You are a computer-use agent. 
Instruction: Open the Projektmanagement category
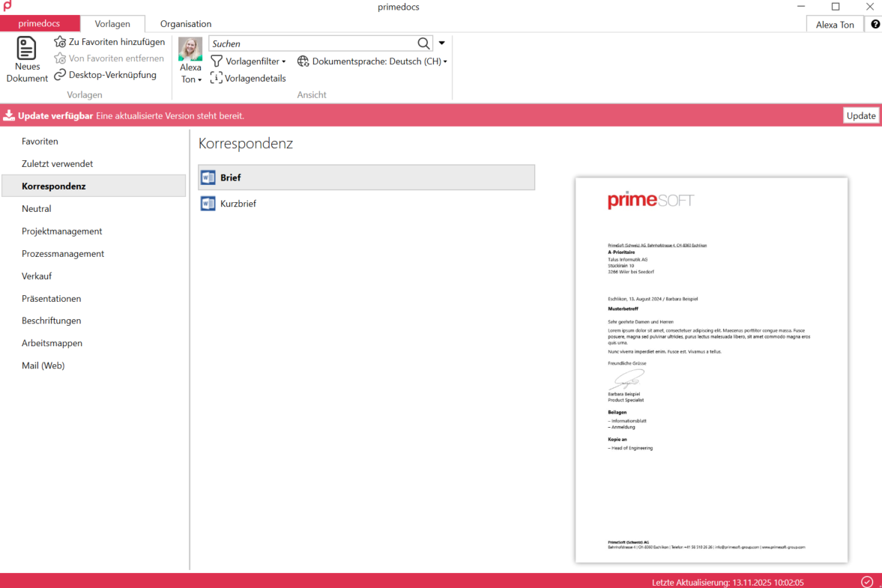coord(94,231)
